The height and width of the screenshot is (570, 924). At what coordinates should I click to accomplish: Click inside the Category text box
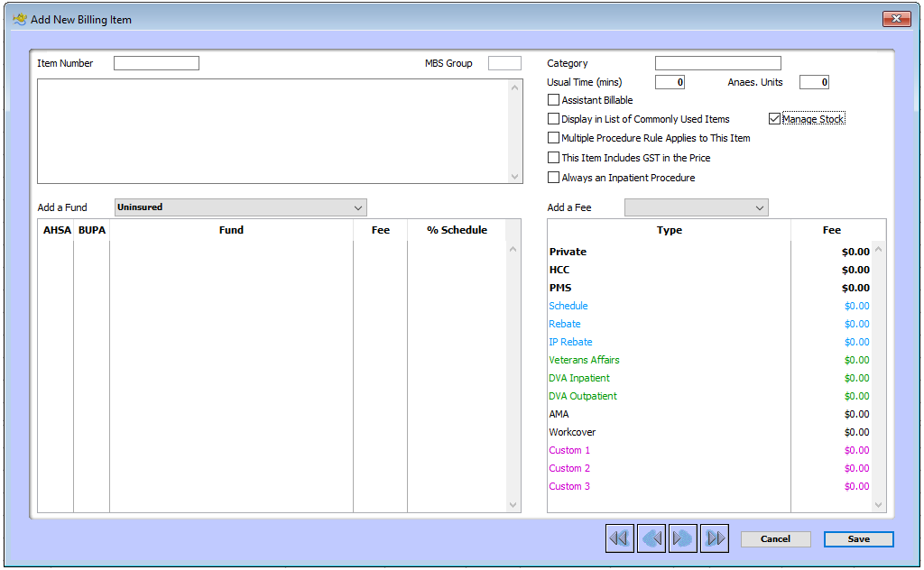pos(717,62)
